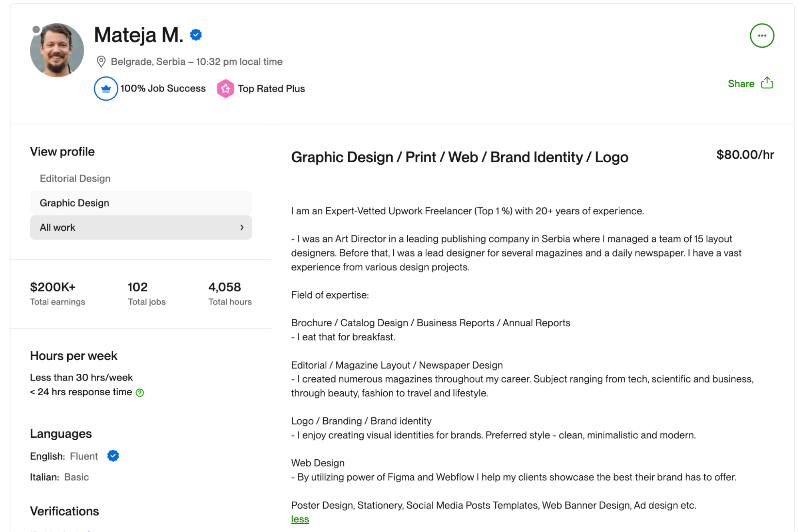
Task: Click the $200K+ Total earnings stat
Action: (58, 293)
